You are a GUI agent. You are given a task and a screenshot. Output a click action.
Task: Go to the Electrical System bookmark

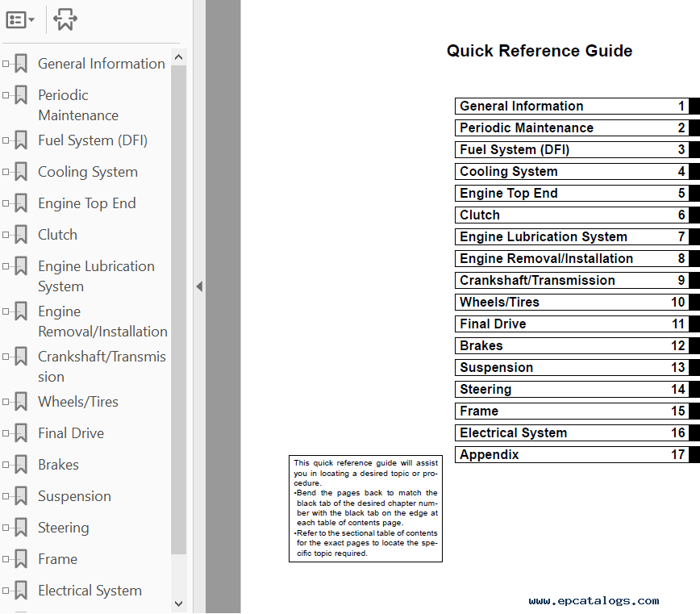pos(90,591)
